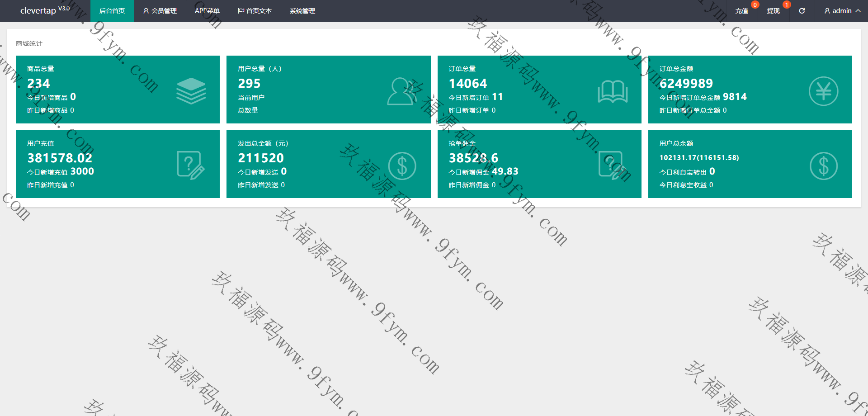Open the 系统管理 menu
The width and height of the screenshot is (868, 416).
(x=302, y=11)
